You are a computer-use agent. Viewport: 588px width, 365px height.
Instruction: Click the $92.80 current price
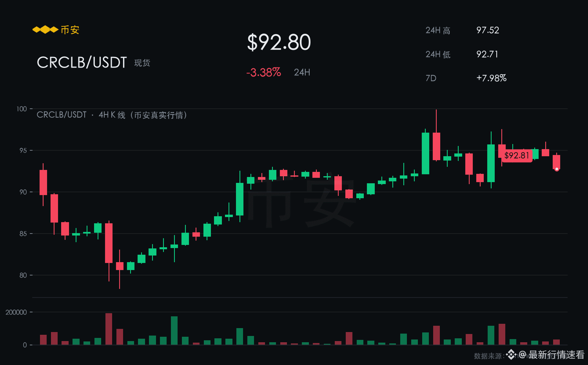point(279,42)
